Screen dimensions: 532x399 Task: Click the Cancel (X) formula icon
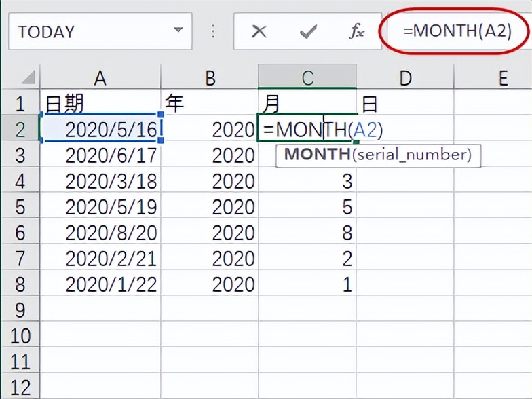(x=257, y=31)
